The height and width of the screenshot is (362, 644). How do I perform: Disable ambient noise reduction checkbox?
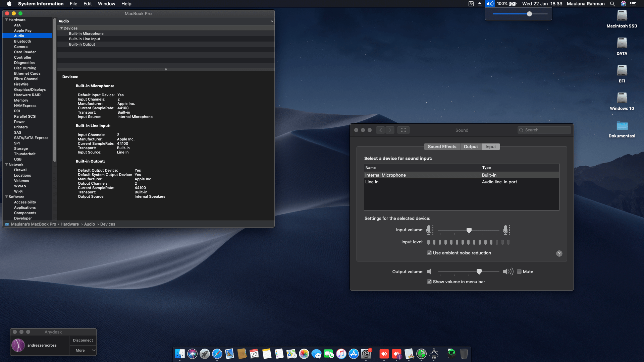tap(429, 253)
